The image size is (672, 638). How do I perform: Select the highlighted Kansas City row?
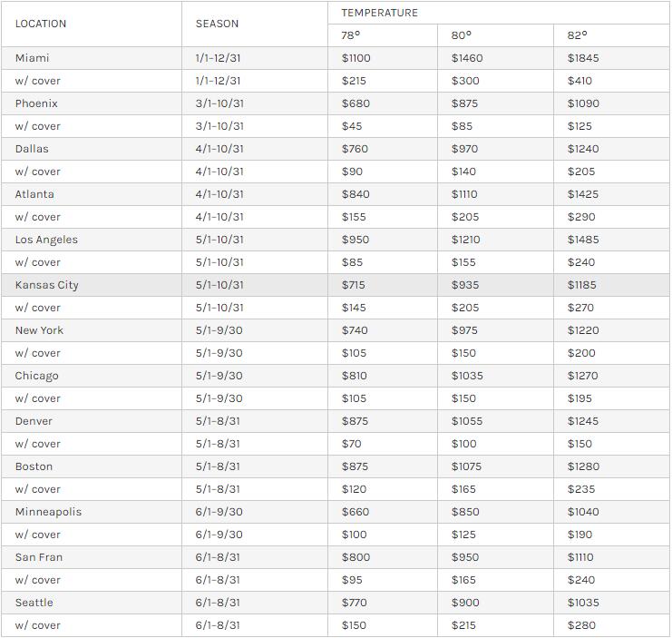click(46, 285)
